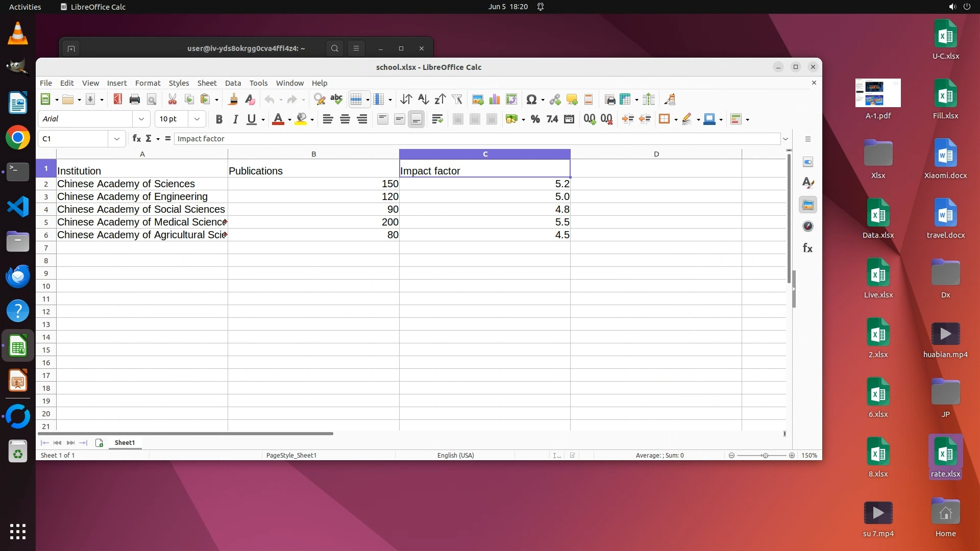This screenshot has height=551, width=980.
Task: Open the sidebar Navigator panel
Action: [807, 227]
